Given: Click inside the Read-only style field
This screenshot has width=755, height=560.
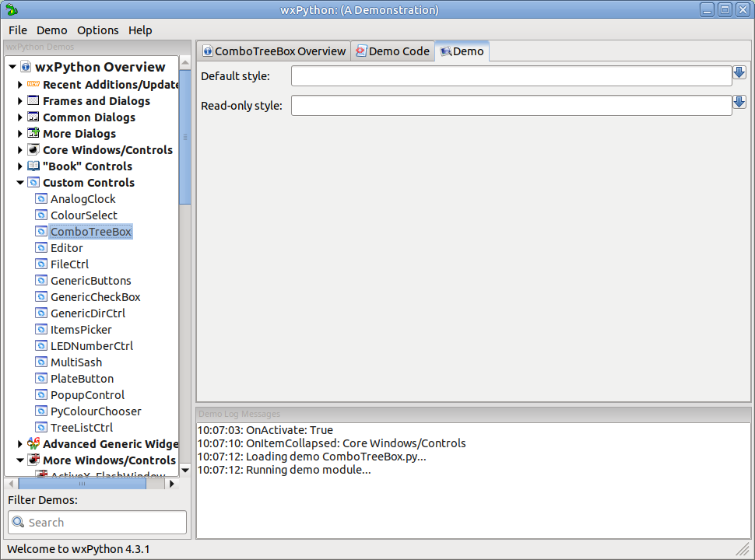Looking at the screenshot, I should 511,105.
